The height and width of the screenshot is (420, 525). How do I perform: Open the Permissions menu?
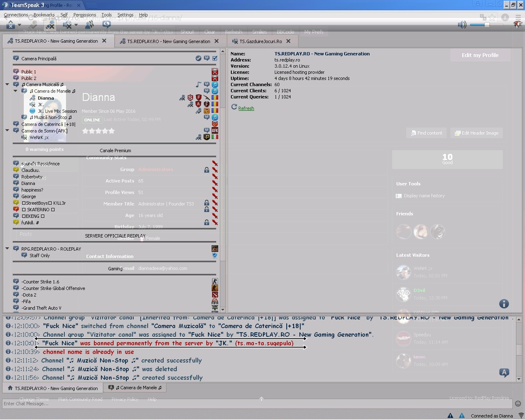pyautogui.click(x=84, y=15)
